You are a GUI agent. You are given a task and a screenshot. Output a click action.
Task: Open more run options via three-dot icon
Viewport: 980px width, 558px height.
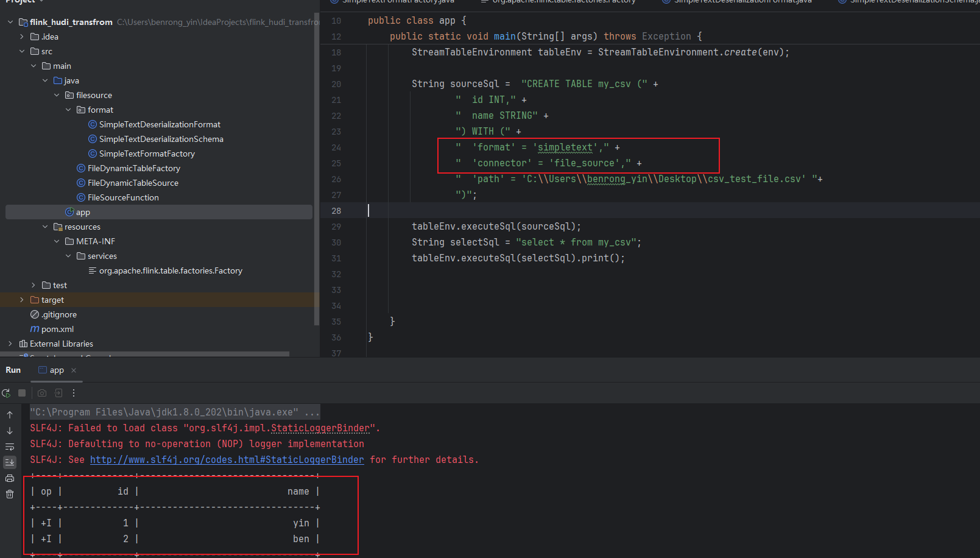click(x=73, y=393)
